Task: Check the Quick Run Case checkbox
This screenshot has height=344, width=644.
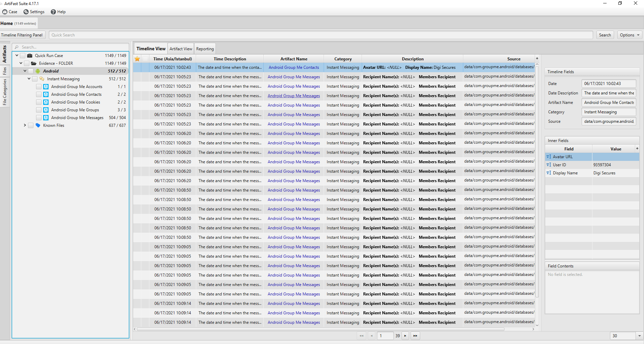Action: (23, 56)
